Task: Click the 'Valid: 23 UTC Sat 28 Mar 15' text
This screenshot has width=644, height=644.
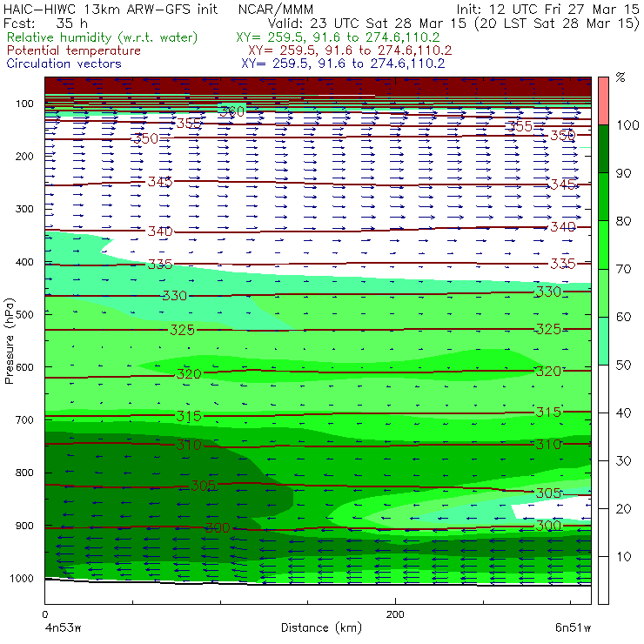Action: point(366,23)
